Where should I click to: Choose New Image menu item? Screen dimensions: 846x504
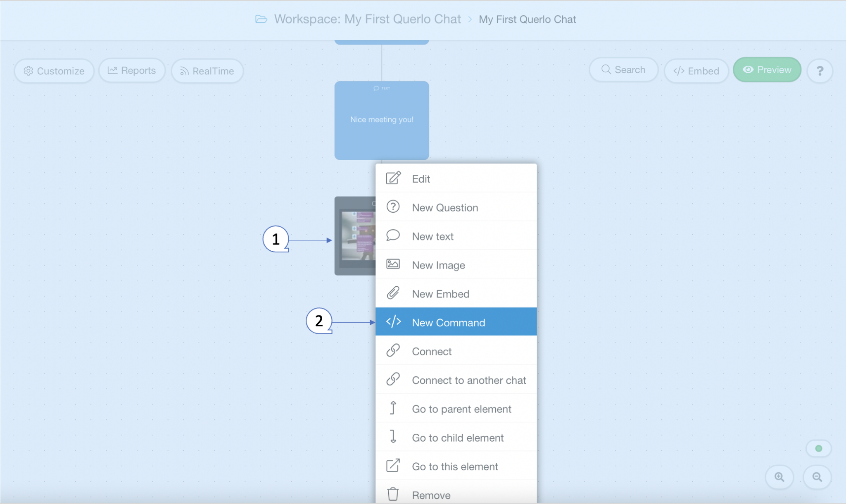pos(456,265)
